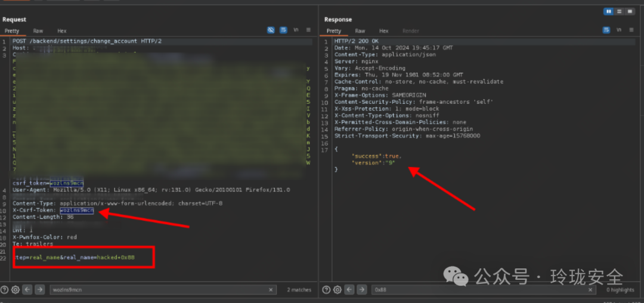Image resolution: width=644 pixels, height=303 pixels.
Task: Switch Request view to the Raw tab
Action: click(x=38, y=31)
